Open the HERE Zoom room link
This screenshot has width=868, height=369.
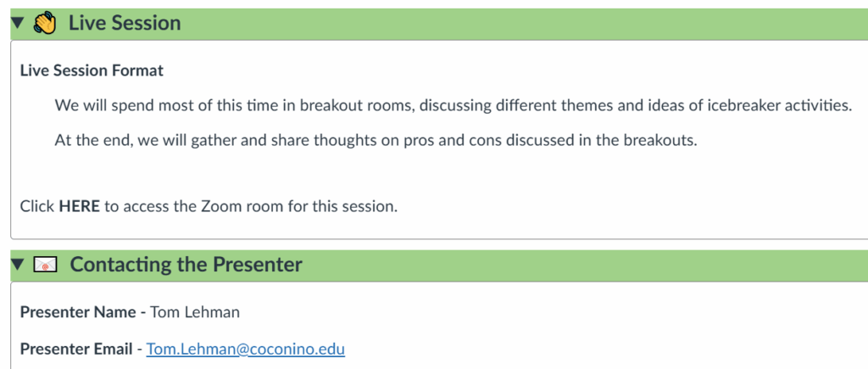[79, 207]
